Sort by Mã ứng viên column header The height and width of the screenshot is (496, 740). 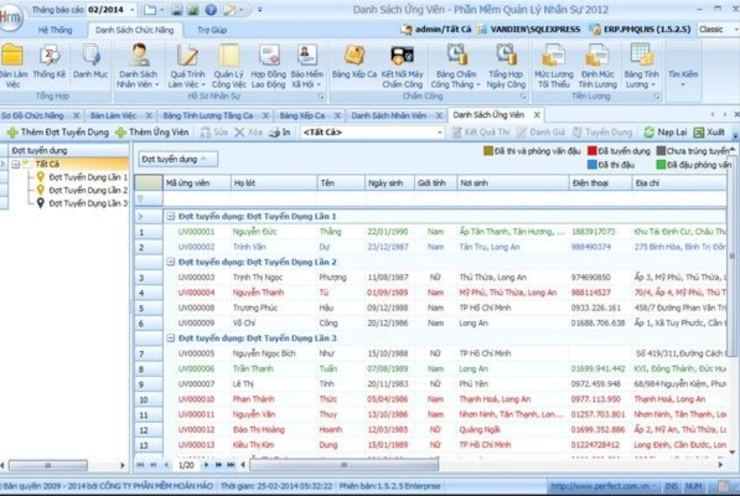click(x=196, y=183)
